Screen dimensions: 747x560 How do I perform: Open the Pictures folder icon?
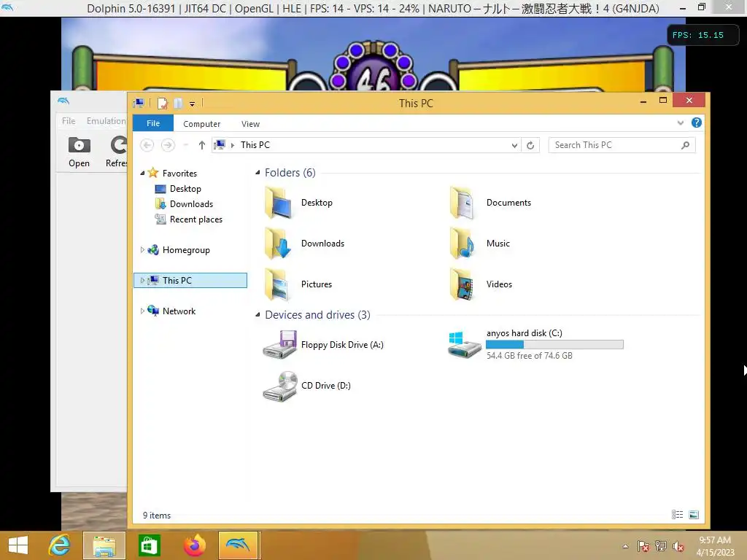[278, 284]
